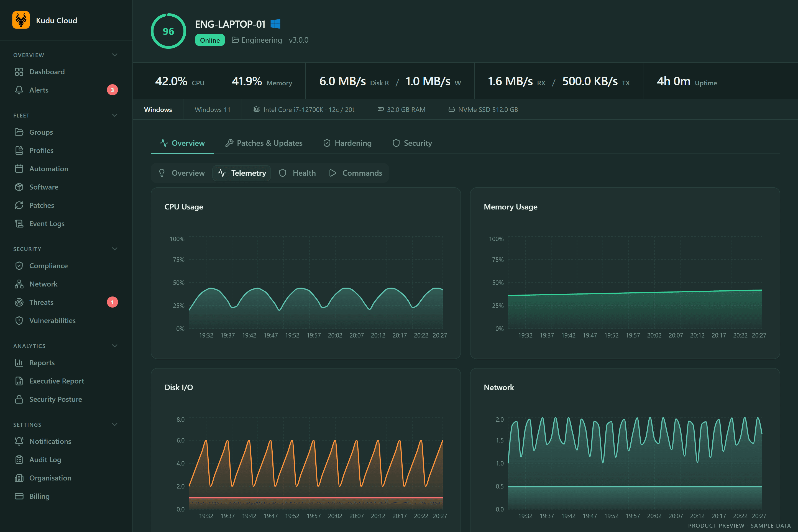The height and width of the screenshot is (532, 798).
Task: Open Compliance via its shield-check icon
Action: 19,266
